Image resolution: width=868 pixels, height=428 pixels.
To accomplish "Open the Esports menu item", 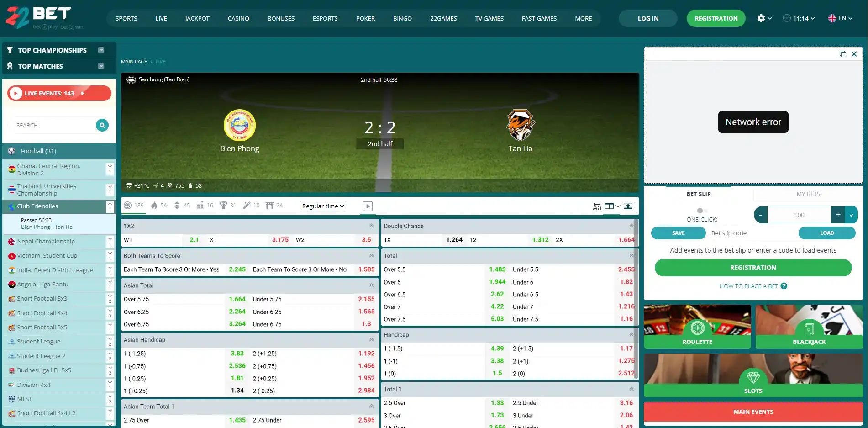I will click(325, 18).
